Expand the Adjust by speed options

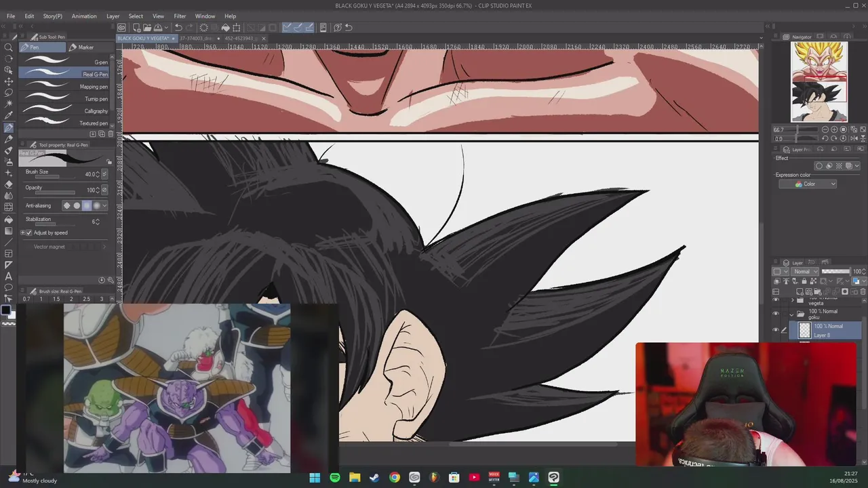22,233
